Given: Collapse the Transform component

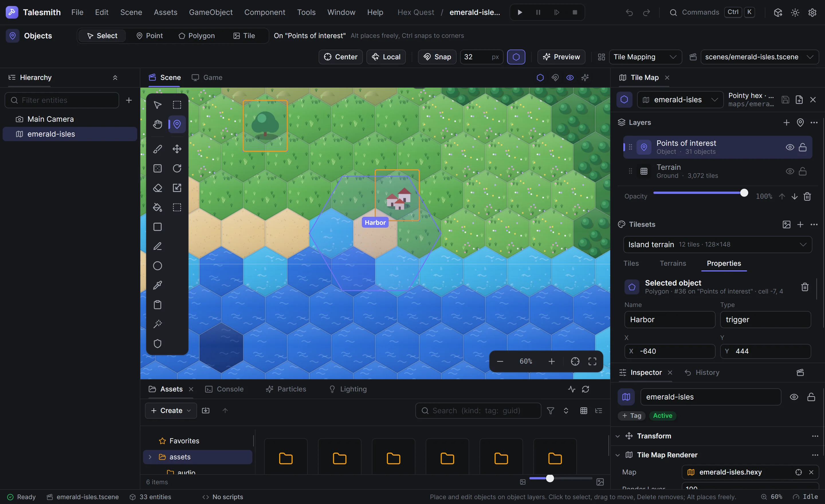Looking at the screenshot, I should 617,436.
